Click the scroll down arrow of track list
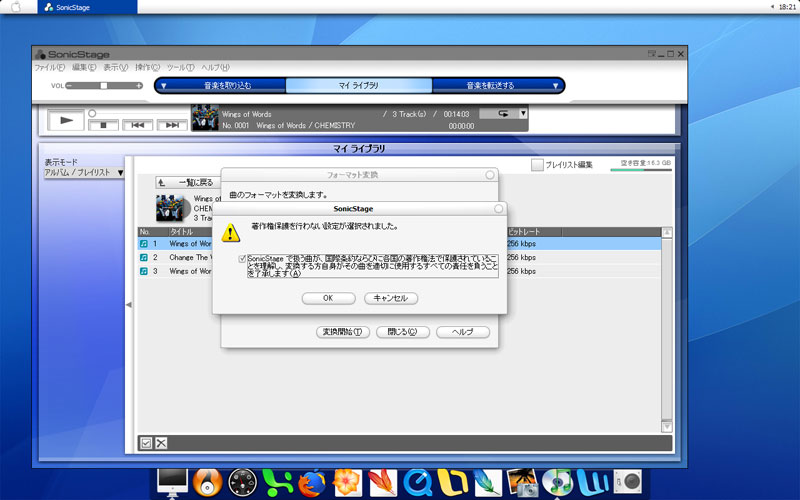 coord(666,427)
